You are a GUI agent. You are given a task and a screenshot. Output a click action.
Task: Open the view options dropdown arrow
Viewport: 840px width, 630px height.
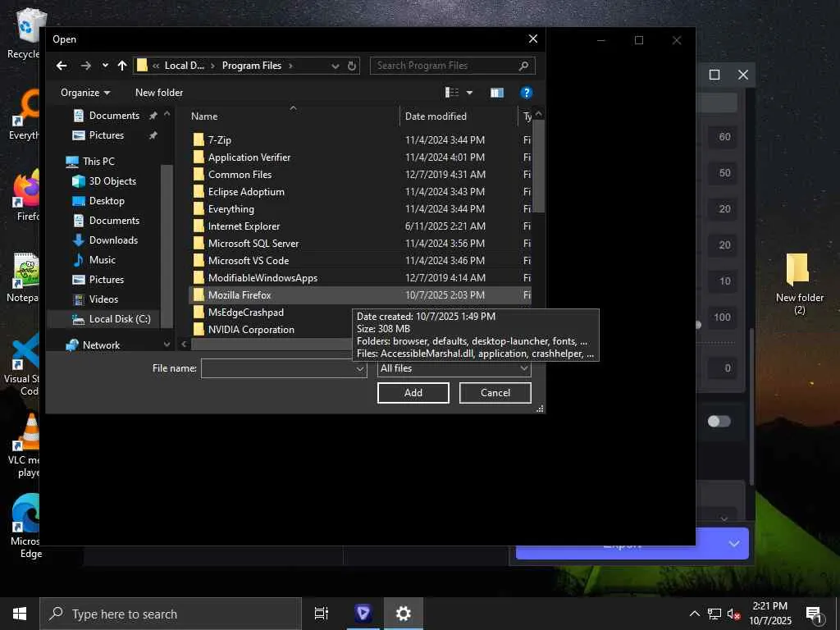coord(469,93)
